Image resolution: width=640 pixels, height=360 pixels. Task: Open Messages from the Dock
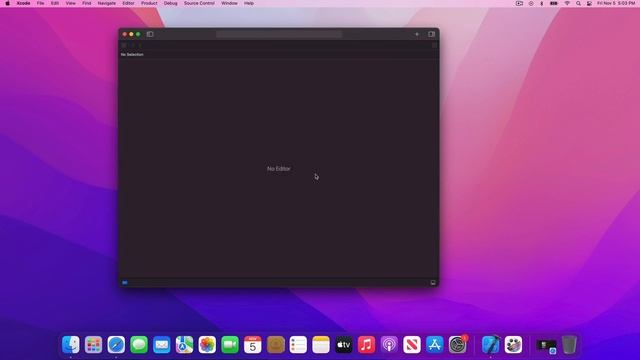tap(139, 345)
